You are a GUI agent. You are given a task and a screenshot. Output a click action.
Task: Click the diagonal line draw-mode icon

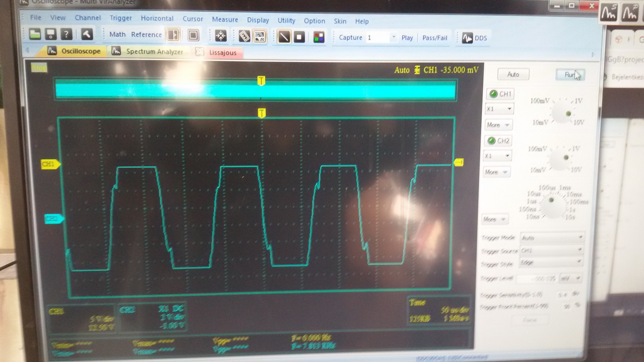click(284, 37)
